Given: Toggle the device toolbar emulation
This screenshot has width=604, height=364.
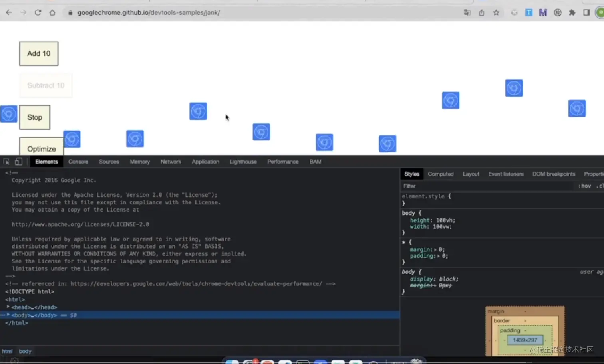Looking at the screenshot, I should click(18, 162).
